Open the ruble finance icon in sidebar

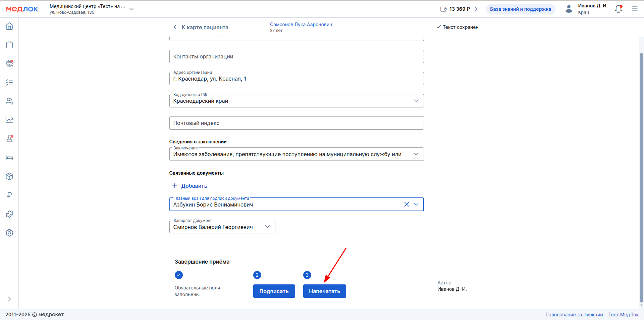coord(9,195)
